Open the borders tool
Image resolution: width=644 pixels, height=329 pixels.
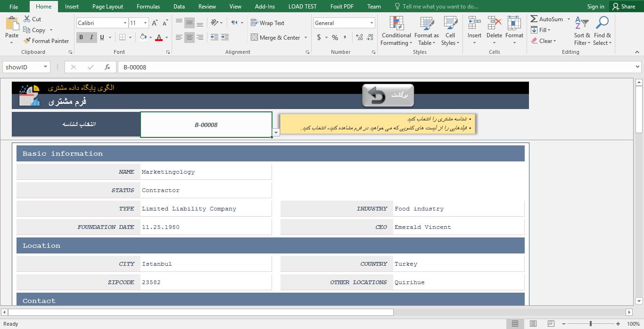click(x=123, y=37)
